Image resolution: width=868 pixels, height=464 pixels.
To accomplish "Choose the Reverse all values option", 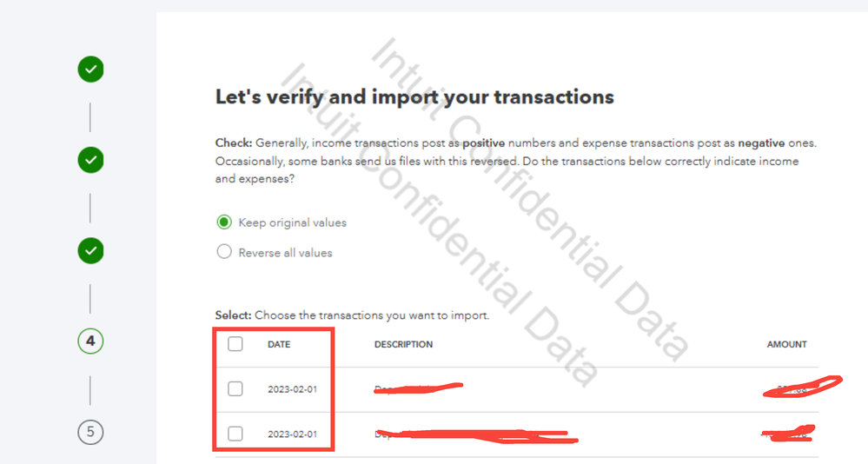I will click(224, 252).
